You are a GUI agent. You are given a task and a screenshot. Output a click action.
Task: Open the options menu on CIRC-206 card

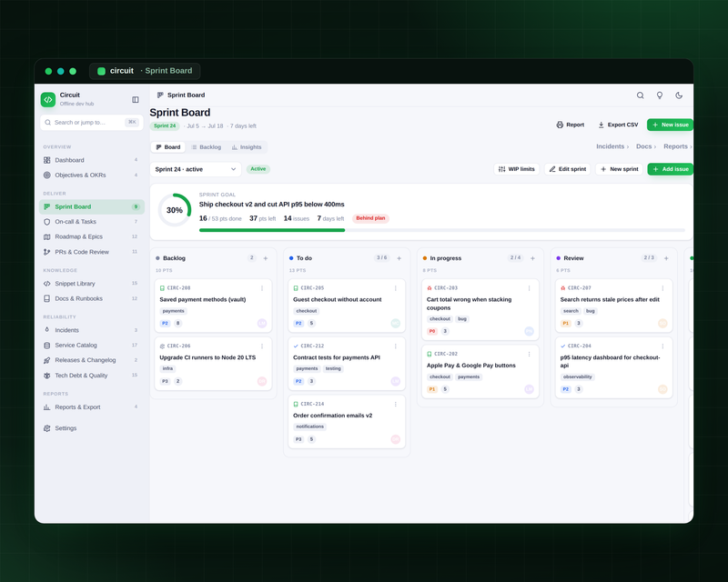pos(262,346)
